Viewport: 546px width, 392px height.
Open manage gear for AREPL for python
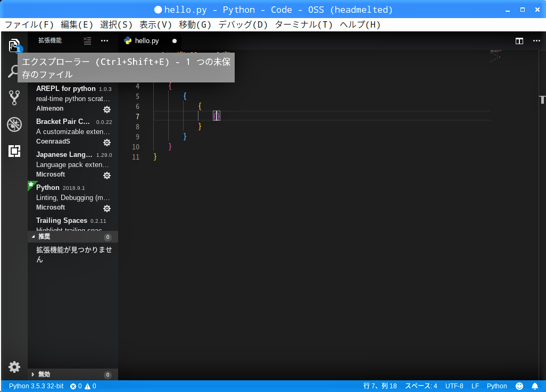pos(107,110)
